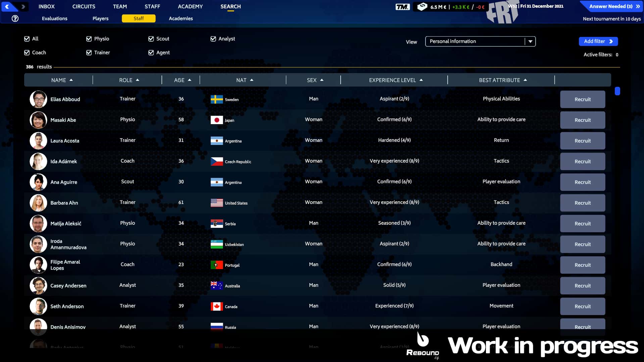Recruit Elias Abboud
The image size is (644, 362).
click(583, 99)
